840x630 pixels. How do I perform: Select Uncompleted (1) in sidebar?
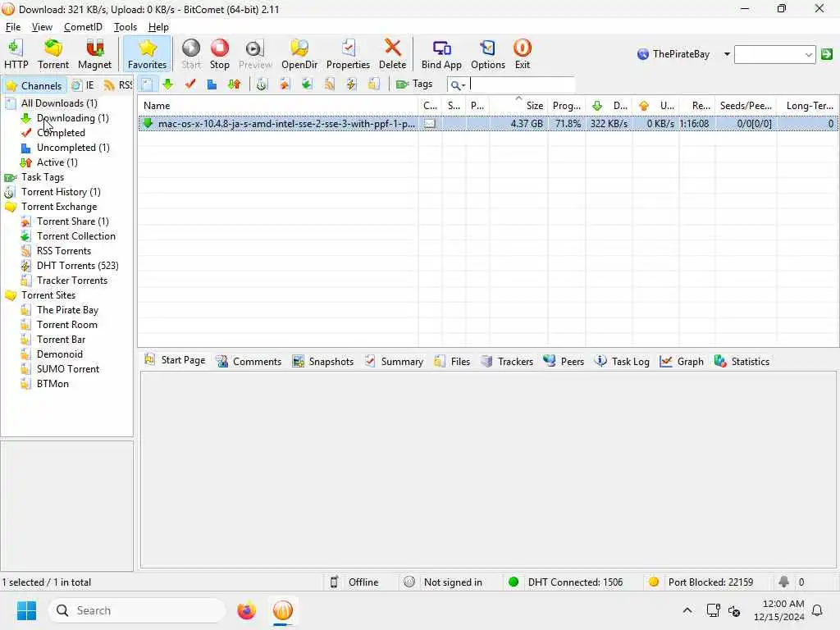[x=73, y=148]
